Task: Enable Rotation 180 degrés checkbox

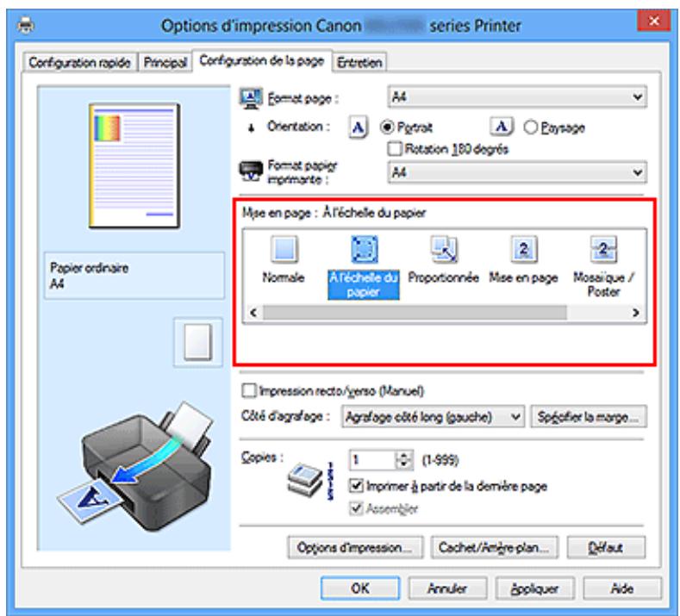Action: (x=394, y=149)
